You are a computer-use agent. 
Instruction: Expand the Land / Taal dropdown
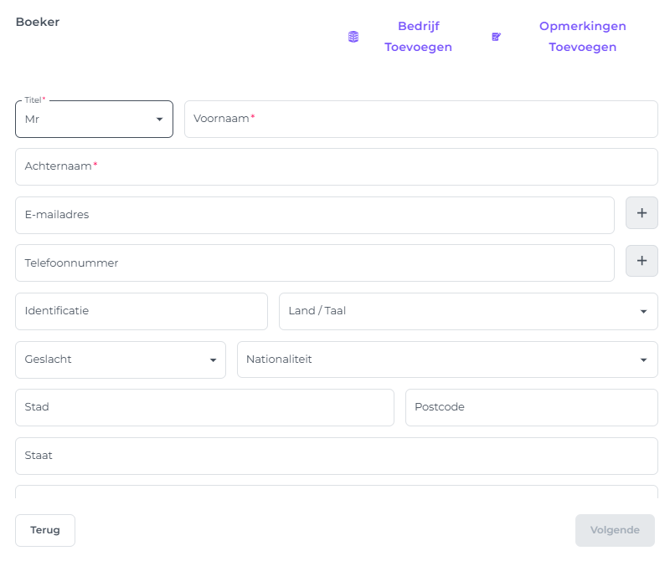tap(468, 311)
